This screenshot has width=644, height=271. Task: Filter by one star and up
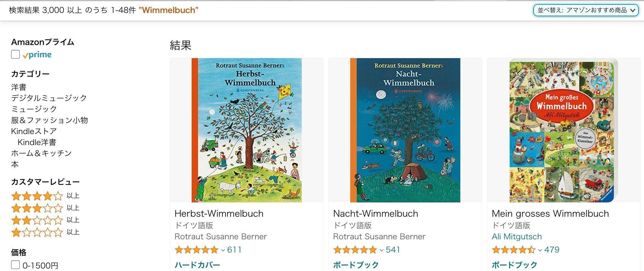point(37,232)
